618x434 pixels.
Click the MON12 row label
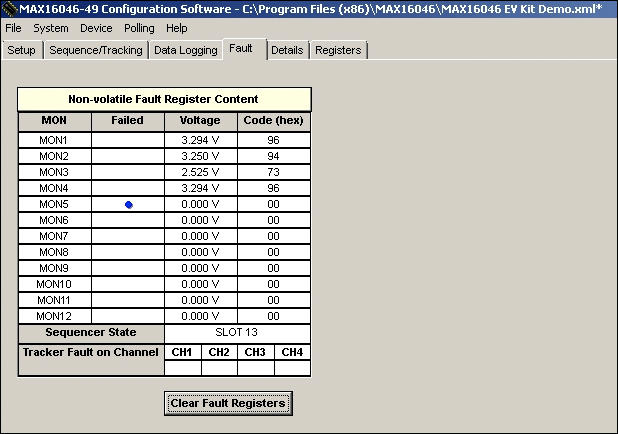coord(54,316)
